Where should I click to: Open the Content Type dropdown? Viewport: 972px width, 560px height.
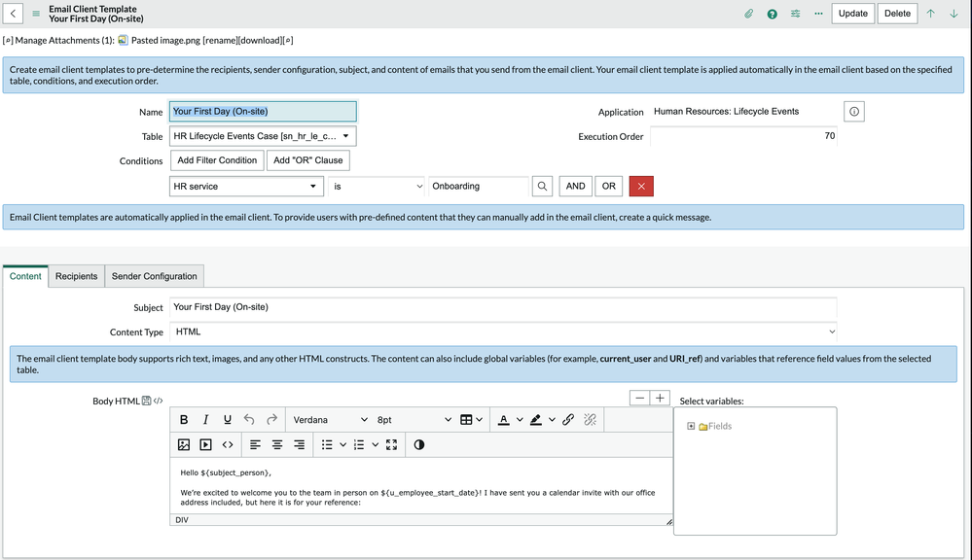pyautogui.click(x=504, y=331)
